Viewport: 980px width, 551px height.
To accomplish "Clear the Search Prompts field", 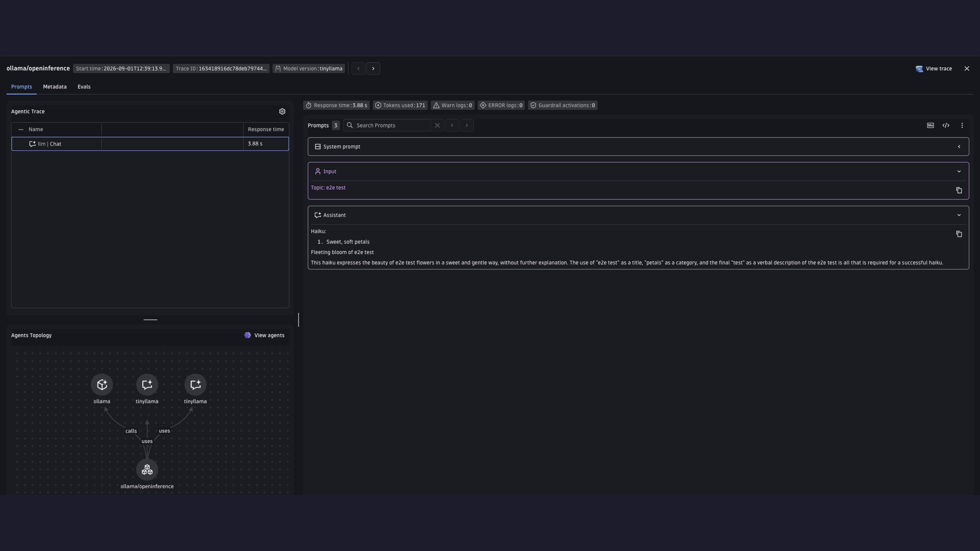I will click(x=437, y=126).
